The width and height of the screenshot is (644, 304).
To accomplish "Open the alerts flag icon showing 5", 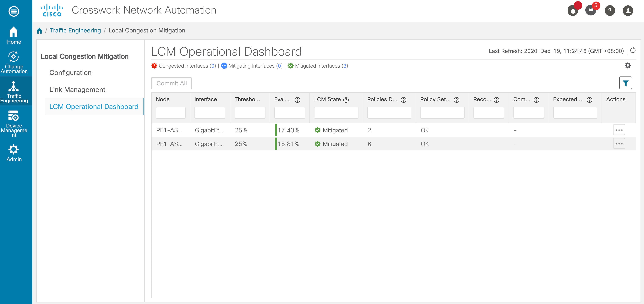I will [x=591, y=10].
